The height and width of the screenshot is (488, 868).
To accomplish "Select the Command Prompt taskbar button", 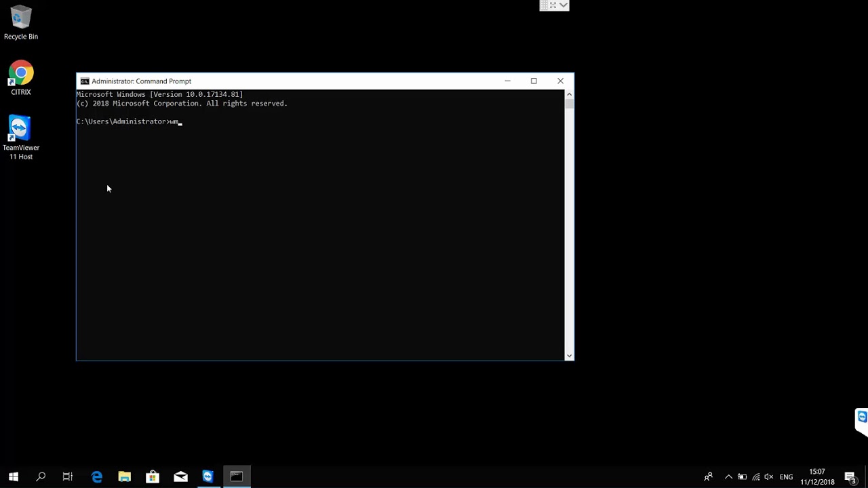I will coord(237,477).
